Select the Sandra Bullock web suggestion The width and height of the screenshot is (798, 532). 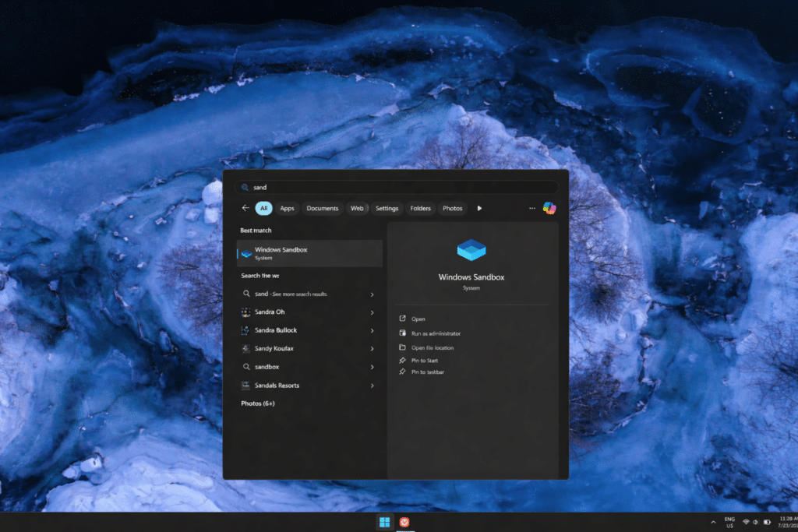(x=309, y=330)
